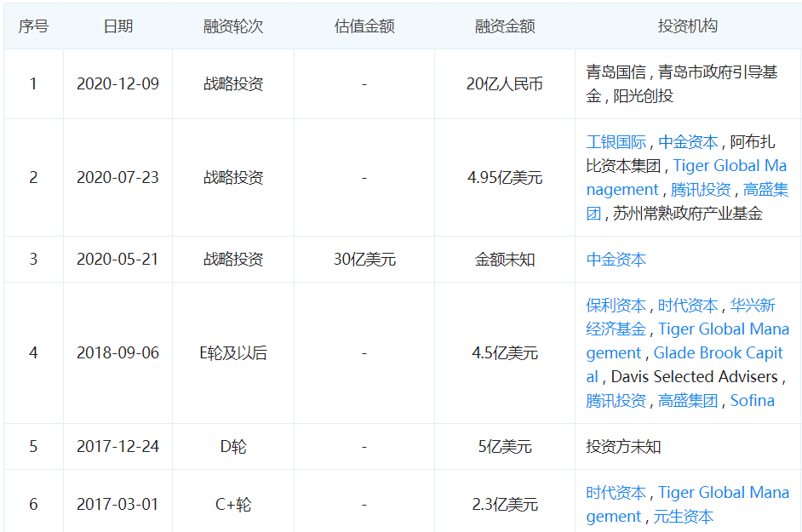Open 保利资本 investor link
The height and width of the screenshot is (532, 802).
pos(616,306)
